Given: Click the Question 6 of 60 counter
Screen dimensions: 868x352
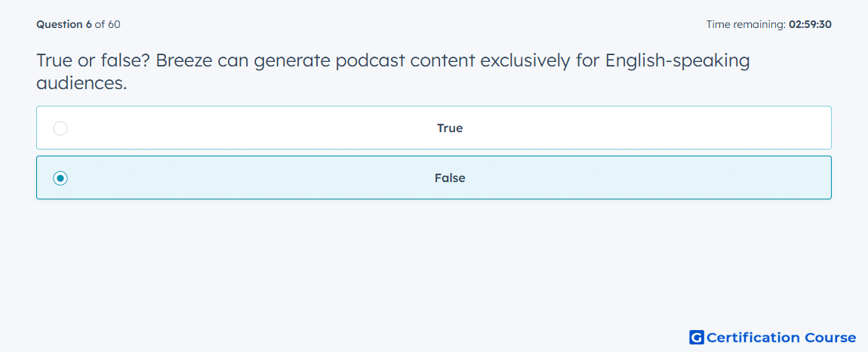Looking at the screenshot, I should pyautogui.click(x=78, y=24).
